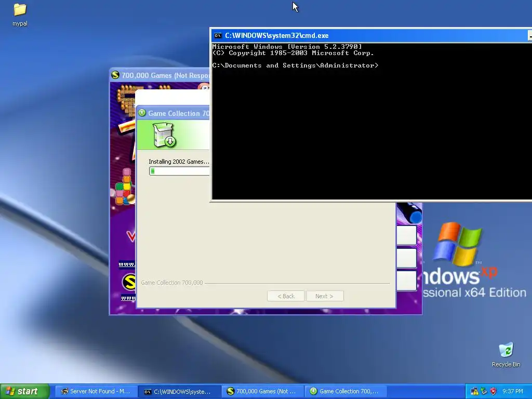Switch to C:\WINDOWS\syste... taskbar button
The width and height of the screenshot is (532, 399).
[179, 391]
